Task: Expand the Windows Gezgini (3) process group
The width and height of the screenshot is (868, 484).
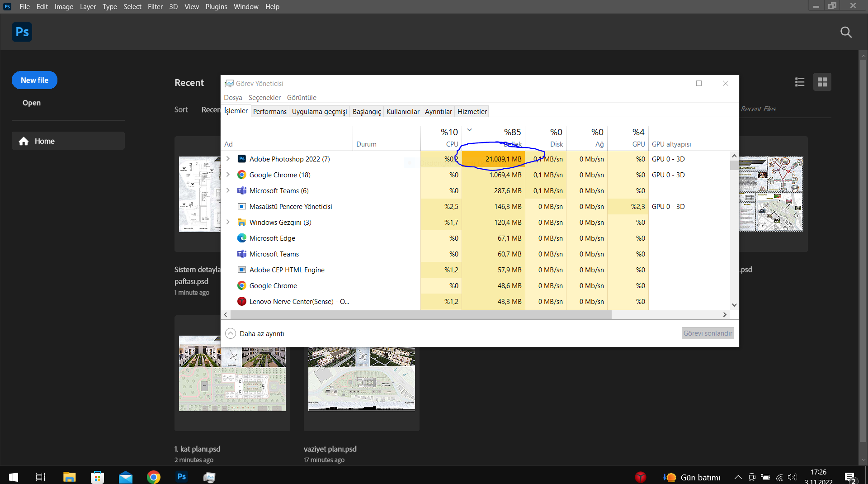Action: (x=228, y=222)
